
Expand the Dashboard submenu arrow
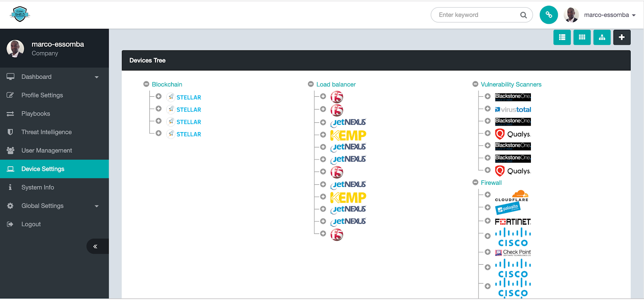coord(97,77)
